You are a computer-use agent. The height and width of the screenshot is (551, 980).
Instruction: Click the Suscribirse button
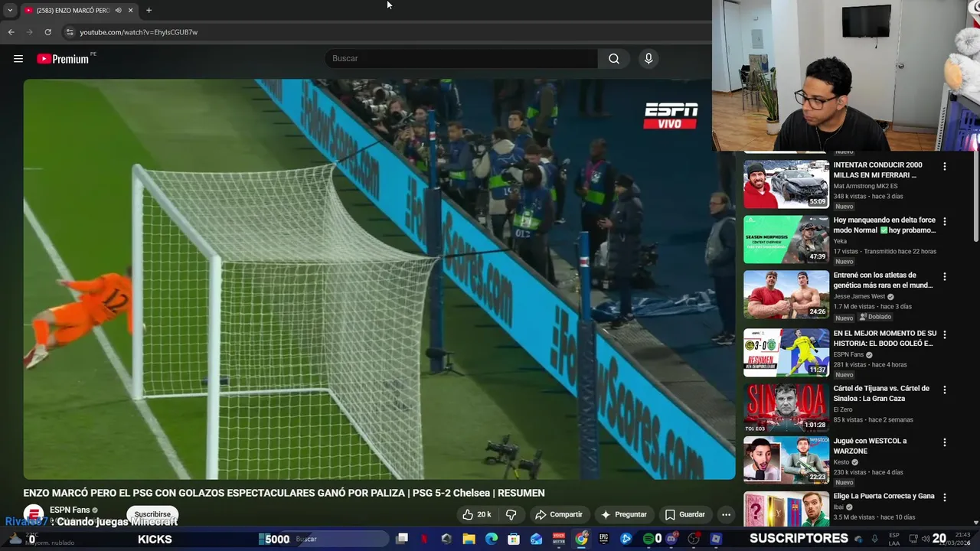(x=152, y=514)
